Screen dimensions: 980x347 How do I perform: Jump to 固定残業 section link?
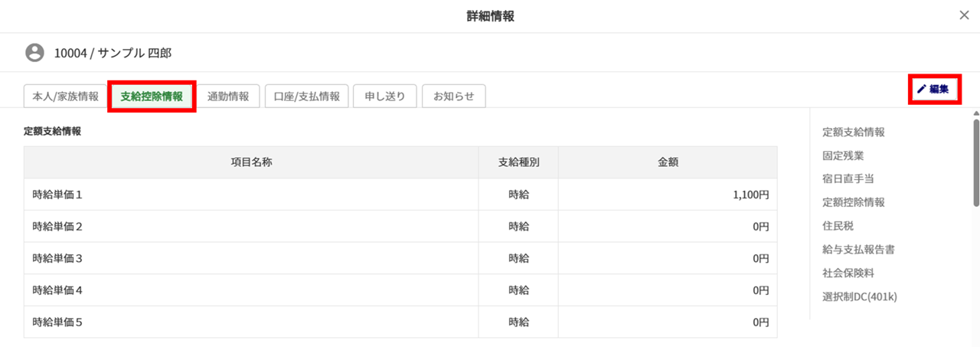843,155
